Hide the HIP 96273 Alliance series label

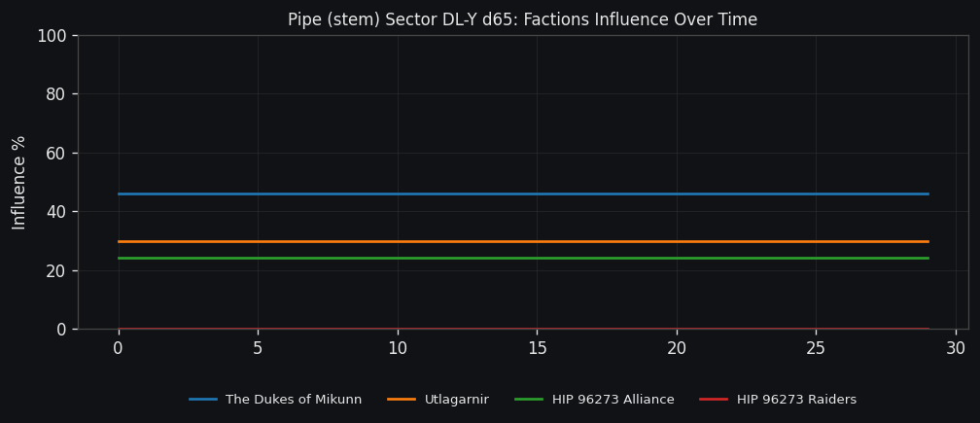pos(612,400)
